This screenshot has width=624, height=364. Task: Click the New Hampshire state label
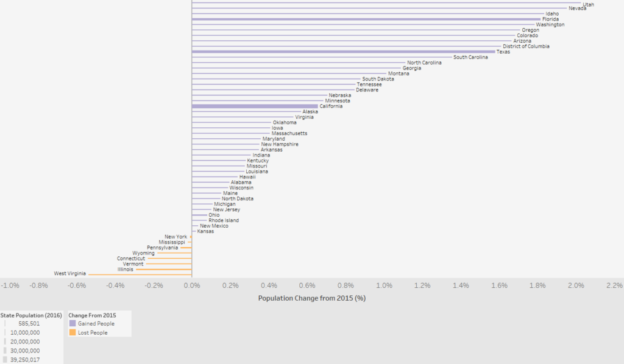(x=280, y=144)
